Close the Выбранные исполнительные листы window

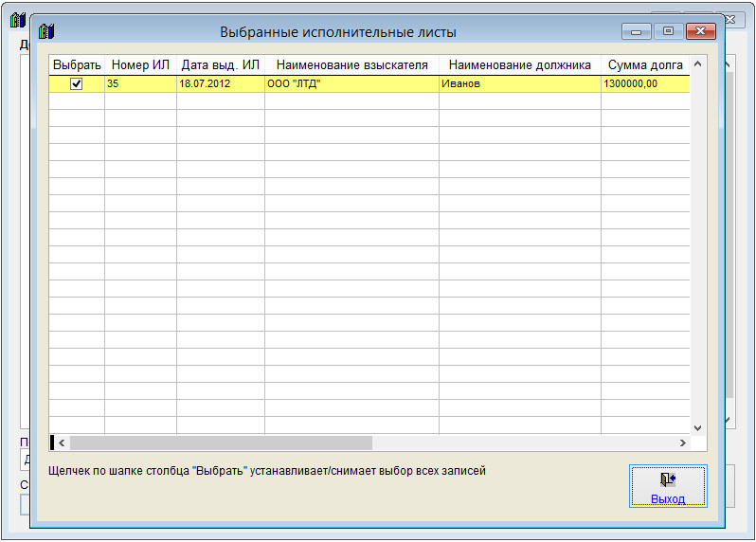(x=700, y=32)
